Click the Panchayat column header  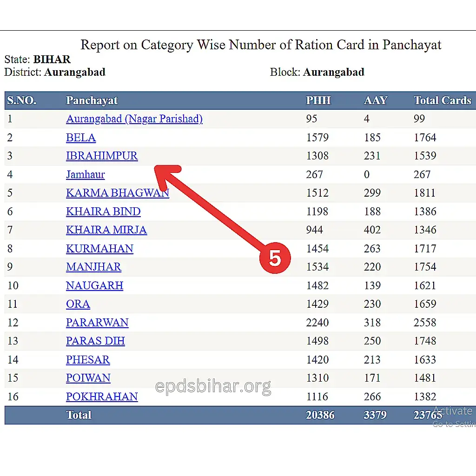pos(92,100)
